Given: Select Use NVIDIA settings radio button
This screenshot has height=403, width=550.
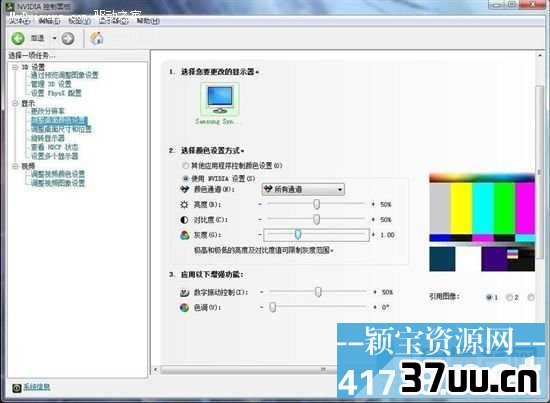Looking at the screenshot, I should coord(186,179).
